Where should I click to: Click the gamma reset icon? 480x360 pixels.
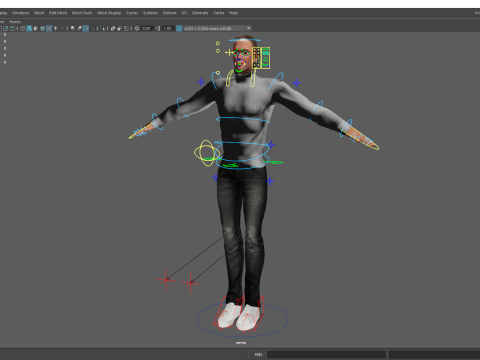point(158,28)
